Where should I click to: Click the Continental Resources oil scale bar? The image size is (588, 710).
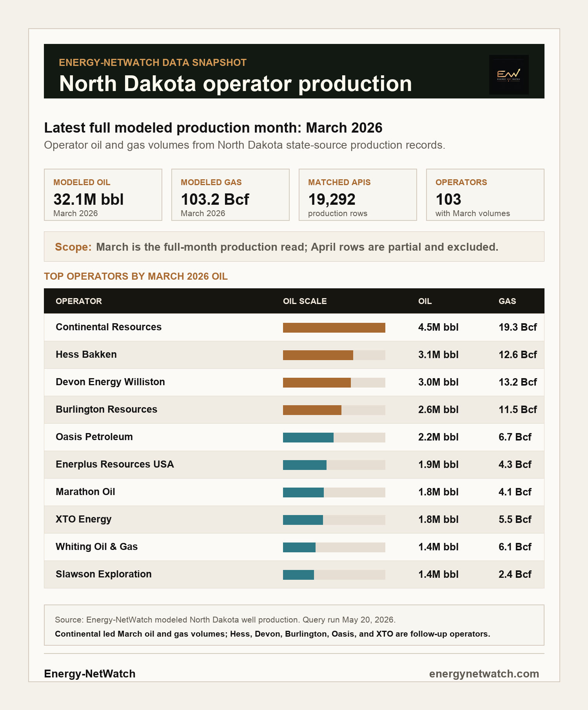pyautogui.click(x=334, y=328)
